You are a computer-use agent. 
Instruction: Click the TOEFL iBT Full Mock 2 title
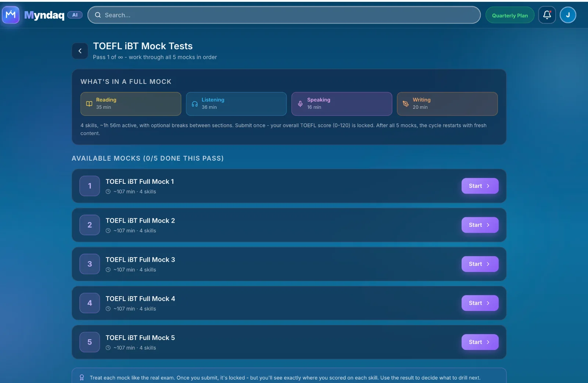click(x=140, y=221)
